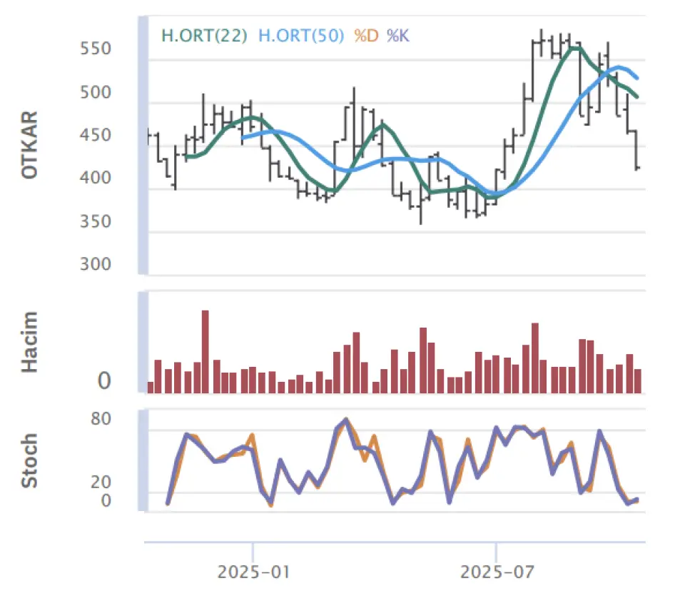Screen dimensions: 685x616
Task: Click the 80 level on Stoch axis
Action: coord(101,418)
